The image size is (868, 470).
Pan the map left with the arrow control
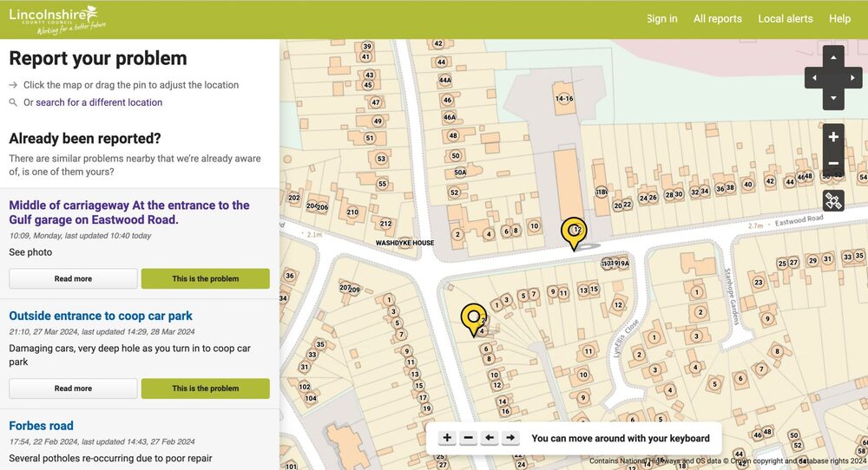[x=814, y=78]
